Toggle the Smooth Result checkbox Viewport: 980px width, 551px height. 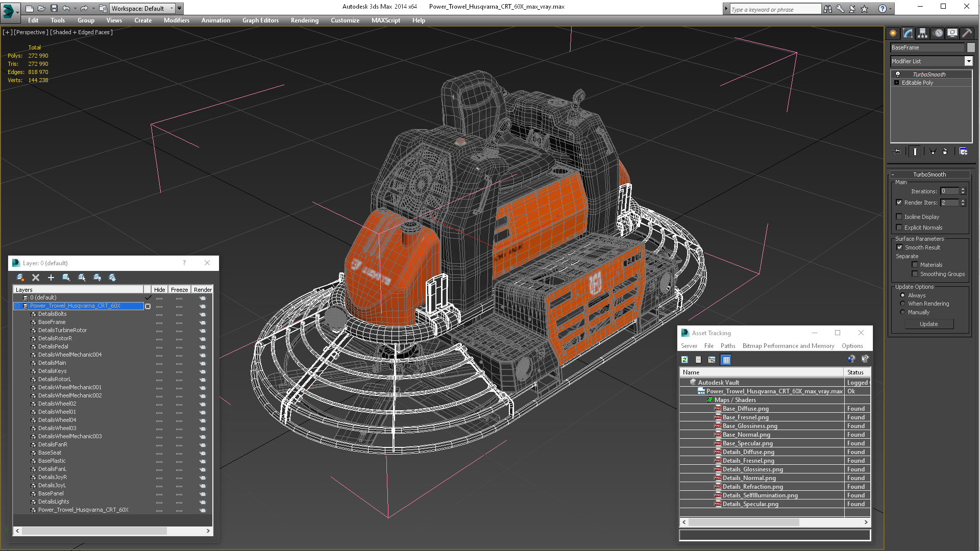point(899,247)
